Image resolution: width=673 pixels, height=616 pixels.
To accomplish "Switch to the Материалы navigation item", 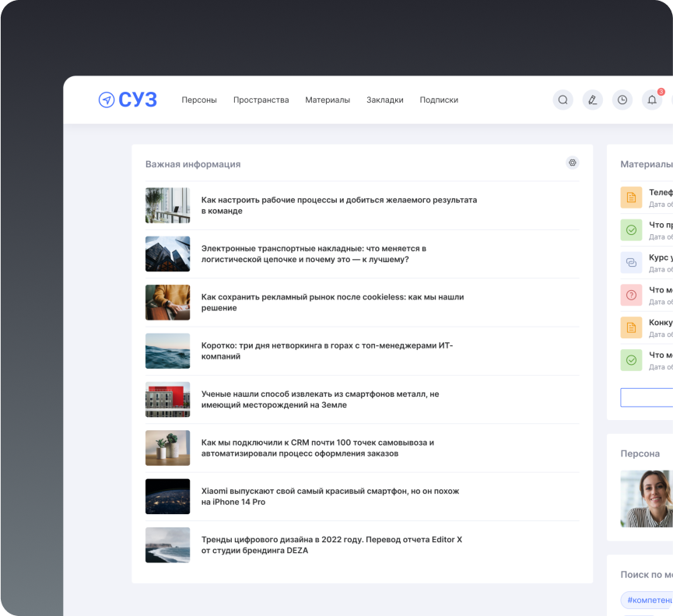I will [x=328, y=100].
